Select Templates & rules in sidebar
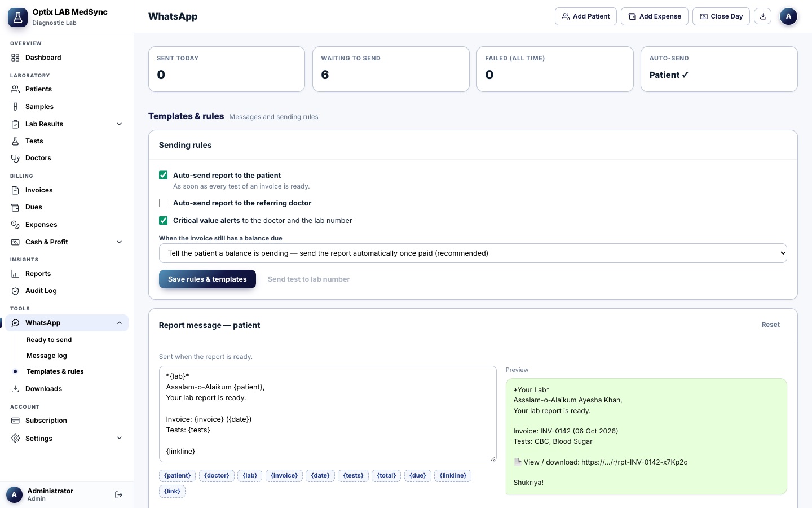The image size is (812, 508). [x=55, y=371]
